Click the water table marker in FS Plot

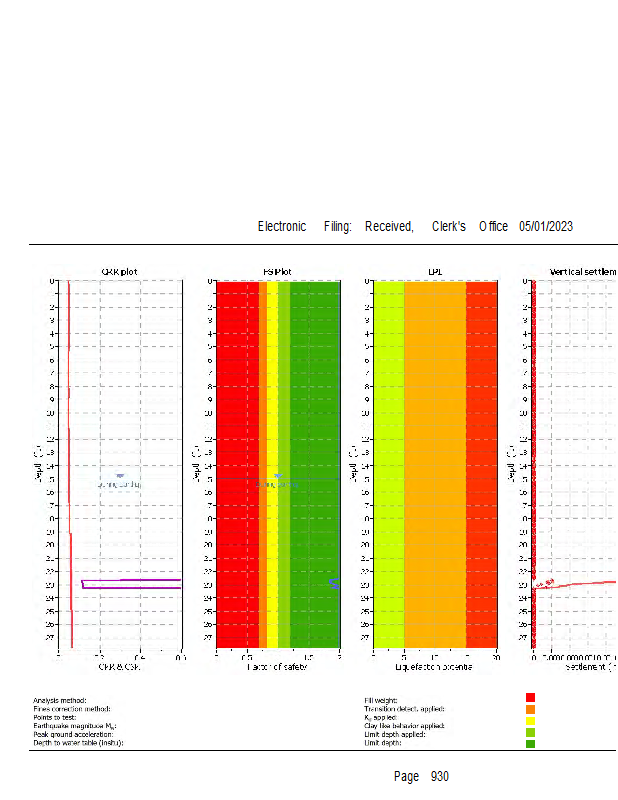tap(278, 476)
